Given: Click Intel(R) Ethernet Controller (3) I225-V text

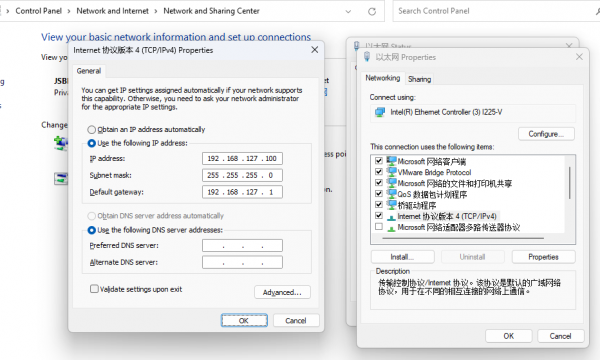Looking at the screenshot, I should tap(446, 112).
